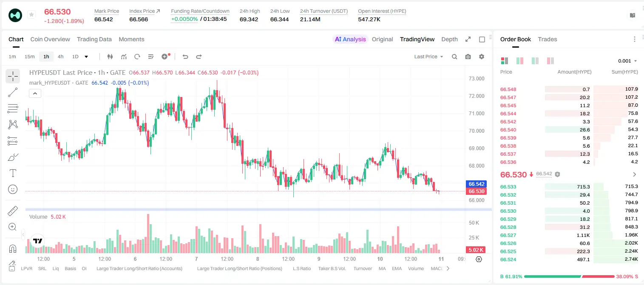The width and height of the screenshot is (644, 285).
Task: Collapse the chart legend with chevron
Action: 35,94
